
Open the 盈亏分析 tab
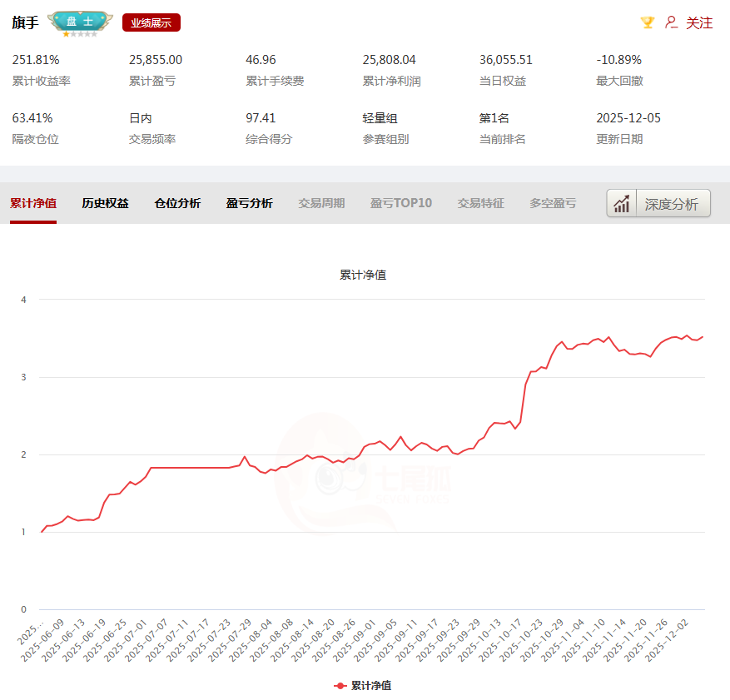coord(249,203)
